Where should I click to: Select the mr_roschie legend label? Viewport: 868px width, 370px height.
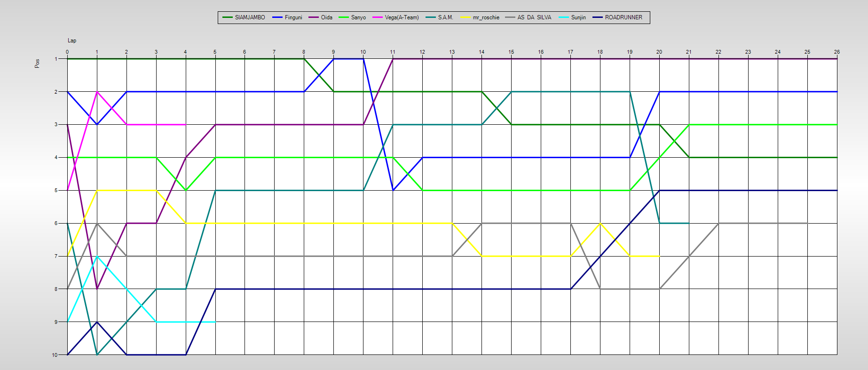(486, 17)
